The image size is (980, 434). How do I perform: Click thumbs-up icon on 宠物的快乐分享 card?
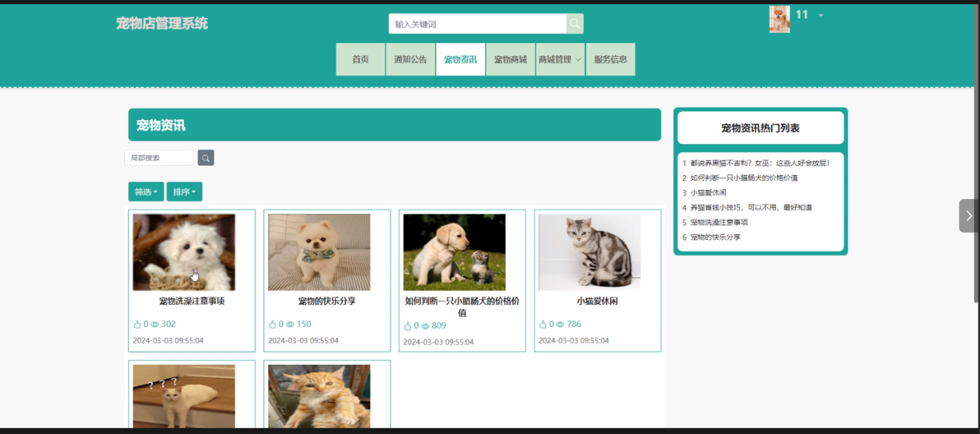[x=272, y=324]
